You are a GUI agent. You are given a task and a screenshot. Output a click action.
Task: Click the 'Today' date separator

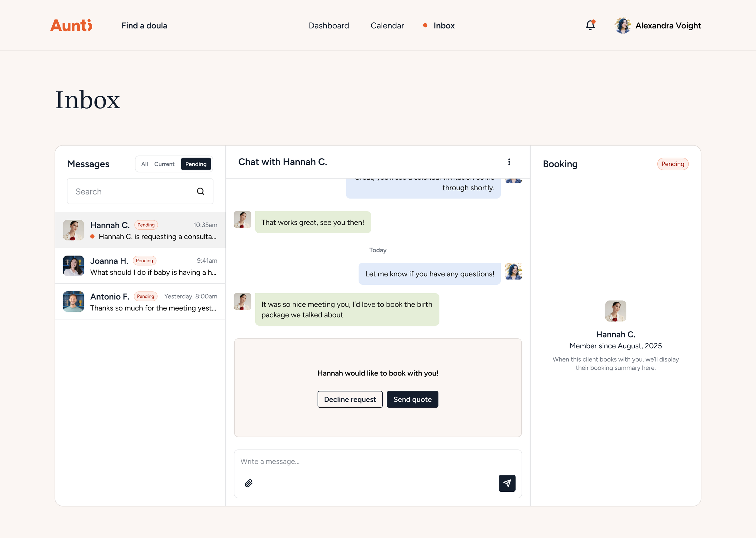(378, 250)
